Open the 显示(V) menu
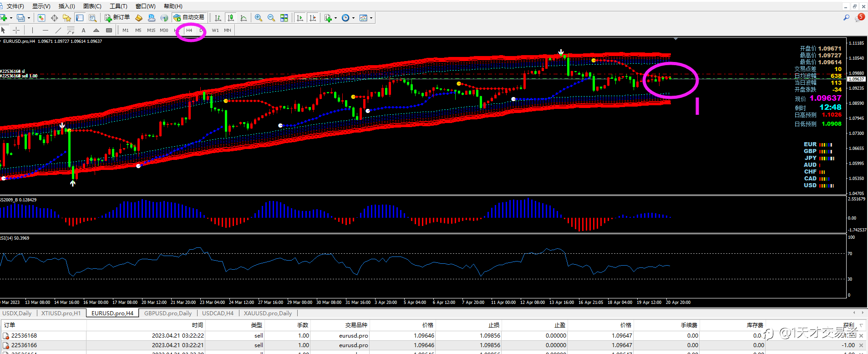Image resolution: width=868 pixels, height=354 pixels. [41, 6]
